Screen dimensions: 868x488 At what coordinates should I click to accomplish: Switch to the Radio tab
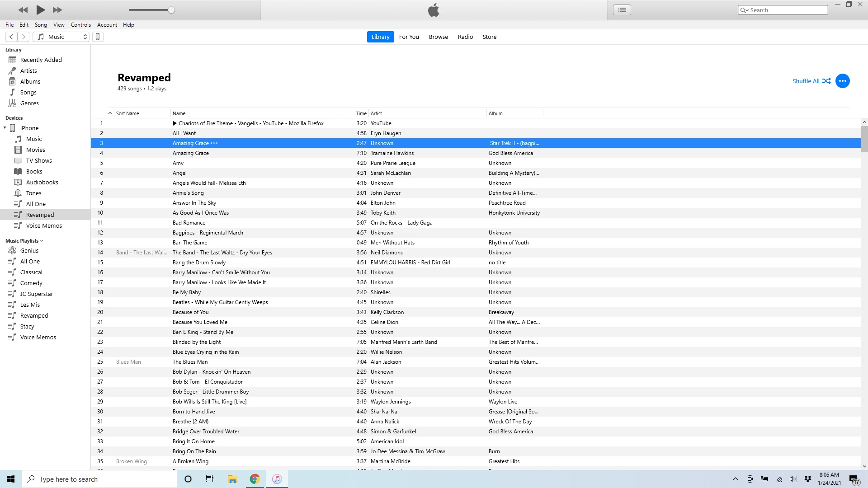pos(465,37)
